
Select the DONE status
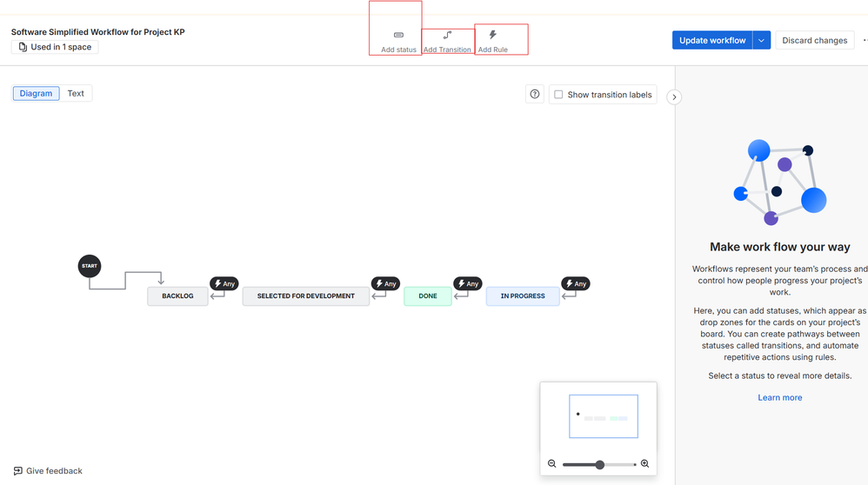tap(428, 296)
